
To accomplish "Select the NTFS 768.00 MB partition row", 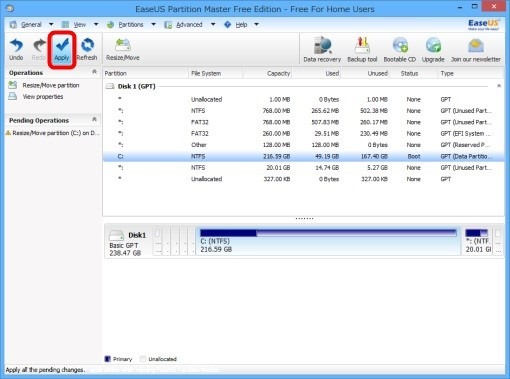I will pos(303,111).
